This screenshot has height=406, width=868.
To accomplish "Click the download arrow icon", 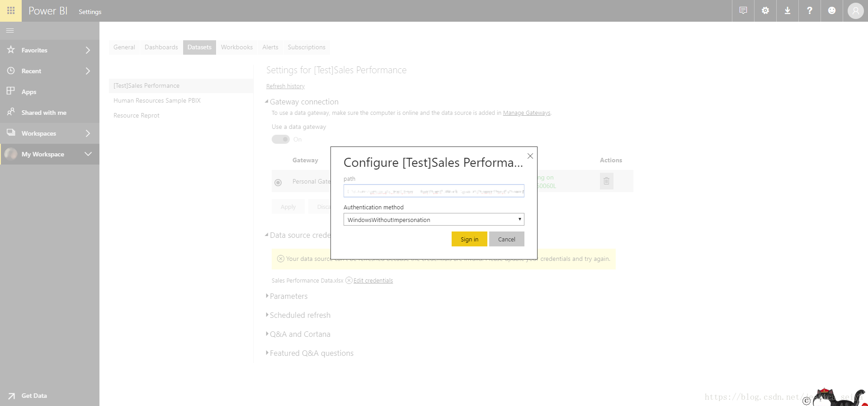I will 787,10.
